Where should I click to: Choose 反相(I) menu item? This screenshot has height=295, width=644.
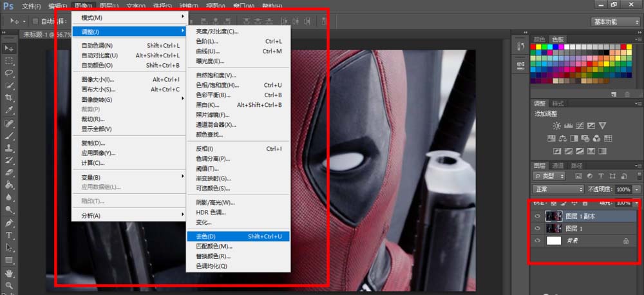238,149
